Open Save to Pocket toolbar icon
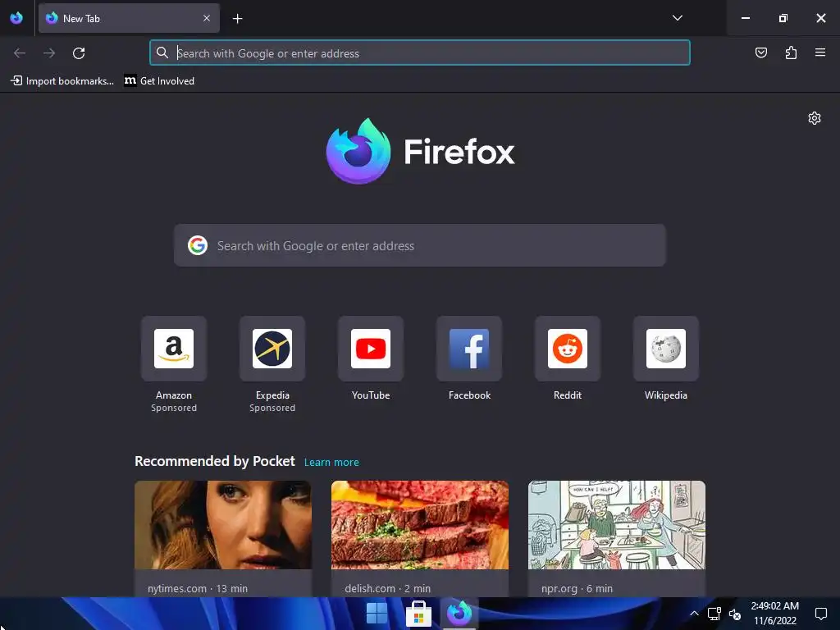Screen dimensions: 840x630 point(760,52)
